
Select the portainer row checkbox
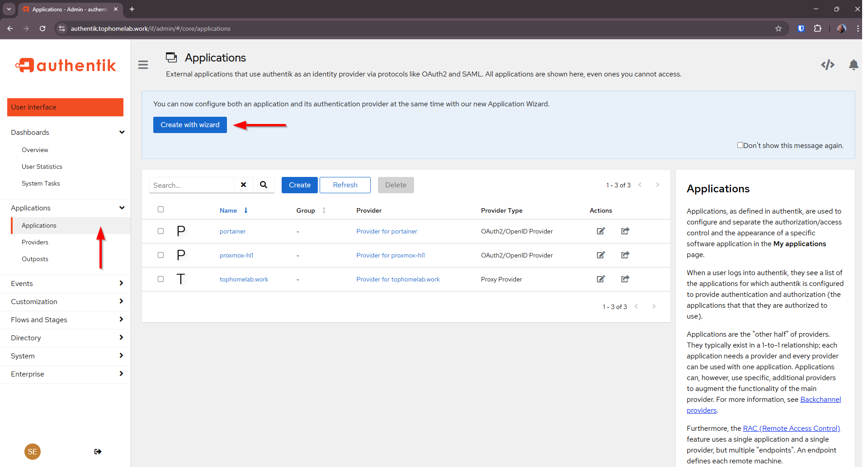coord(160,231)
